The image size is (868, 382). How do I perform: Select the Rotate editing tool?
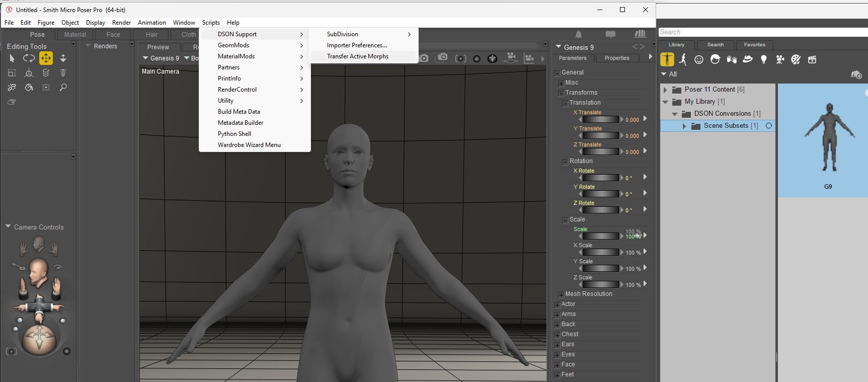coord(29,58)
